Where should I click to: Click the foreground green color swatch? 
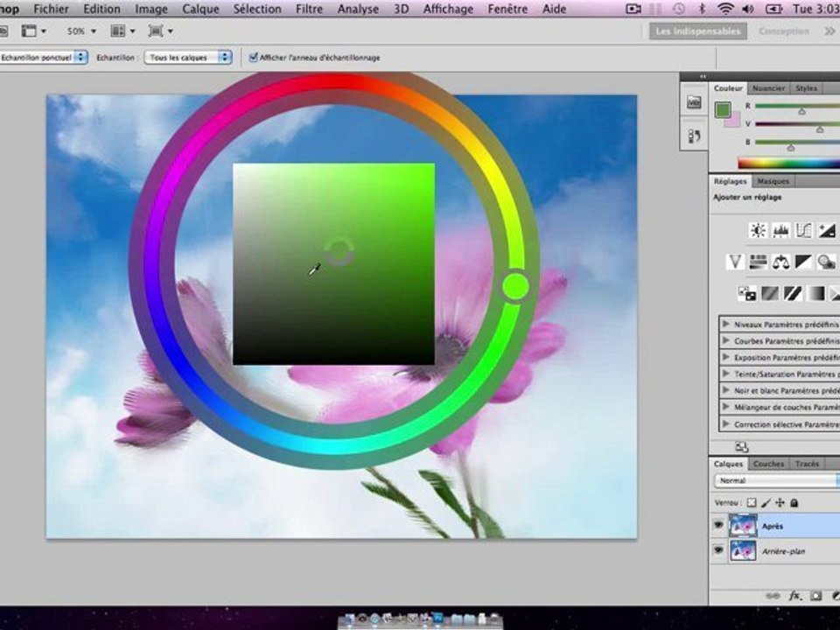[723, 110]
